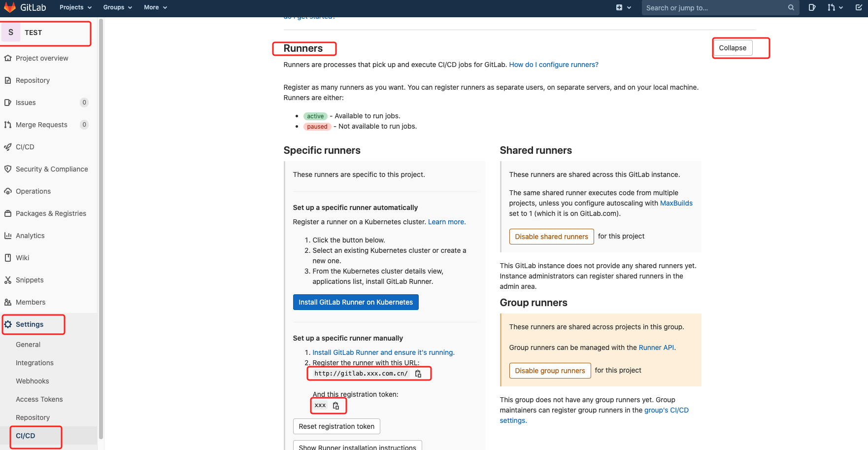Click the GitLab fox logo

(x=10, y=7)
